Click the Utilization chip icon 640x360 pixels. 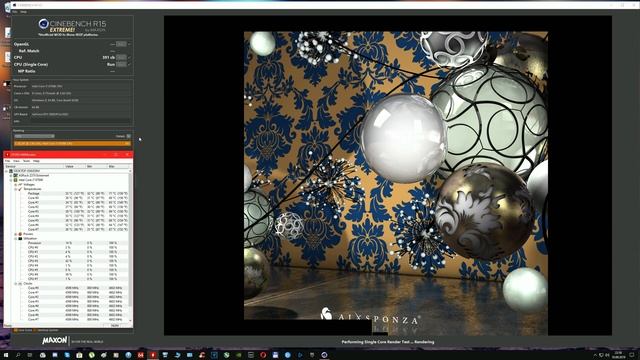[x=20, y=239]
